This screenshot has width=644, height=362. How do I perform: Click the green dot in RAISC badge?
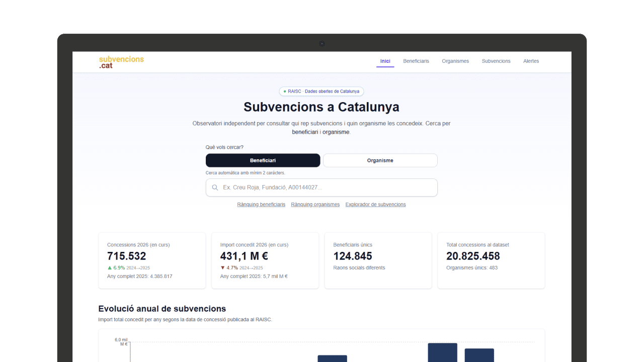point(285,92)
